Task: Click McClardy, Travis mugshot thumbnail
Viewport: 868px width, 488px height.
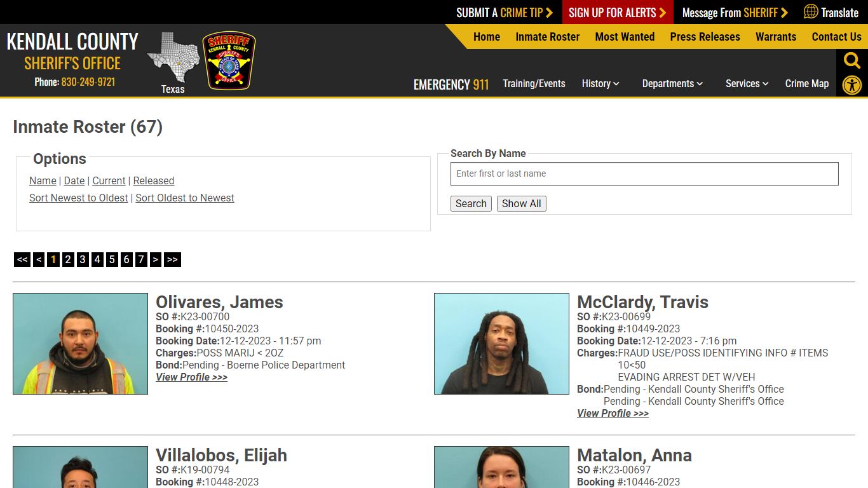Action: coord(501,343)
